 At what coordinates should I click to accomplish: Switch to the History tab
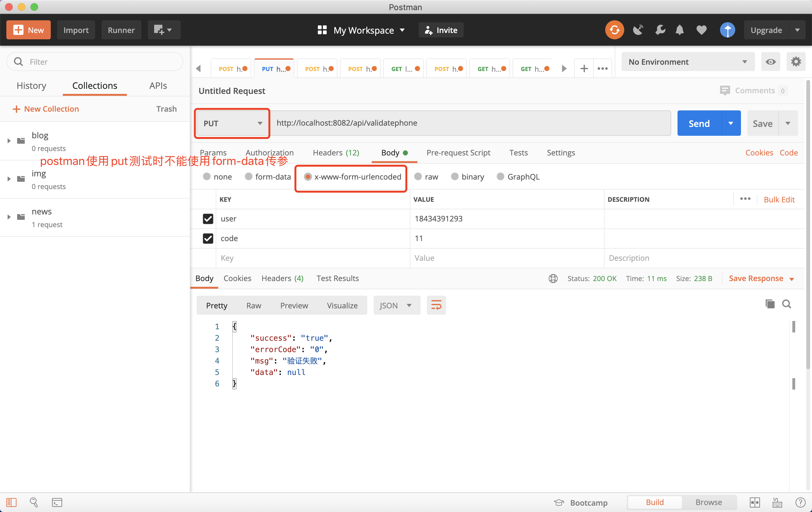click(x=31, y=86)
